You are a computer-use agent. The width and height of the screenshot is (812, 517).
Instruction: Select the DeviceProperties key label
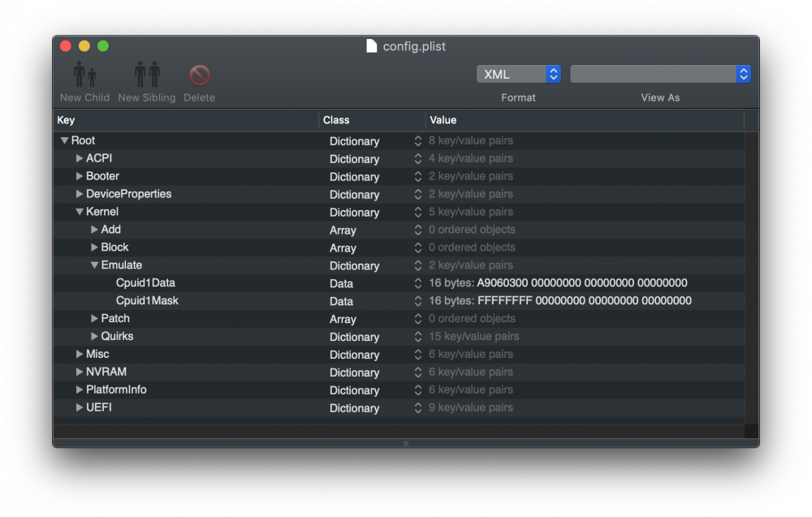(128, 194)
